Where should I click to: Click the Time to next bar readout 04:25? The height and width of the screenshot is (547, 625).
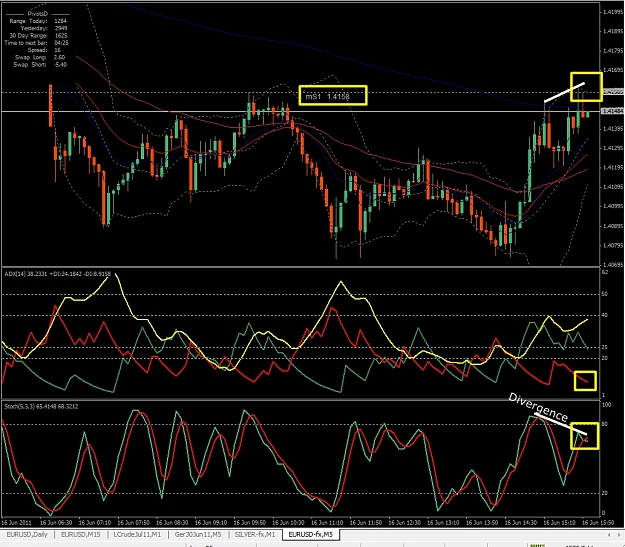(61, 43)
